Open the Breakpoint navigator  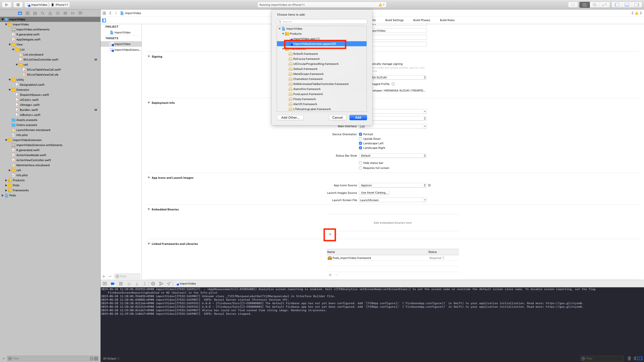tap(73, 13)
